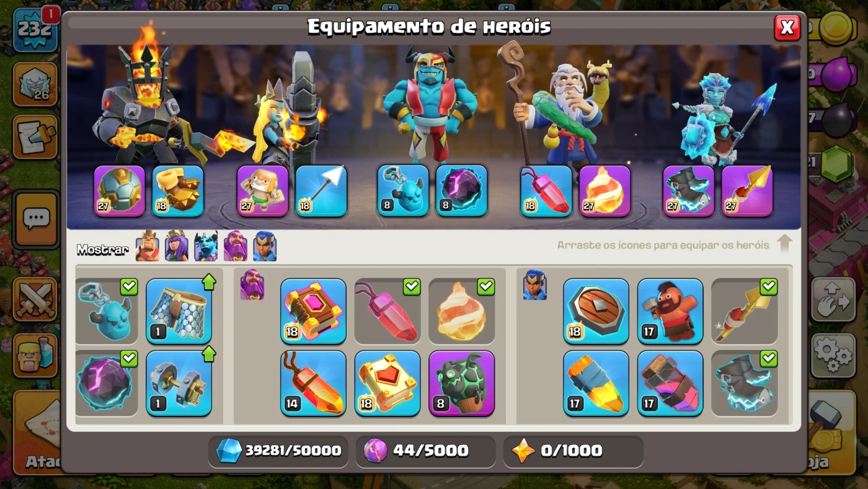Pick the level 8 green fireball equipment
The height and width of the screenshot is (489, 868).
462,383
